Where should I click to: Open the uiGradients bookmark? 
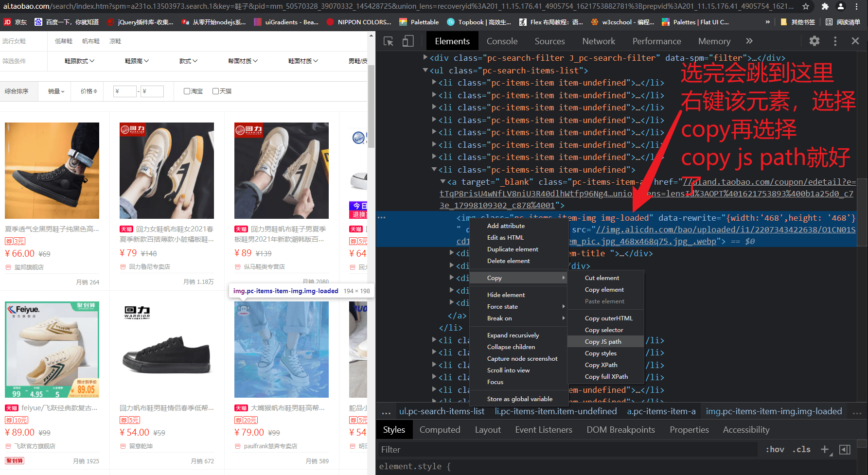pos(286,22)
